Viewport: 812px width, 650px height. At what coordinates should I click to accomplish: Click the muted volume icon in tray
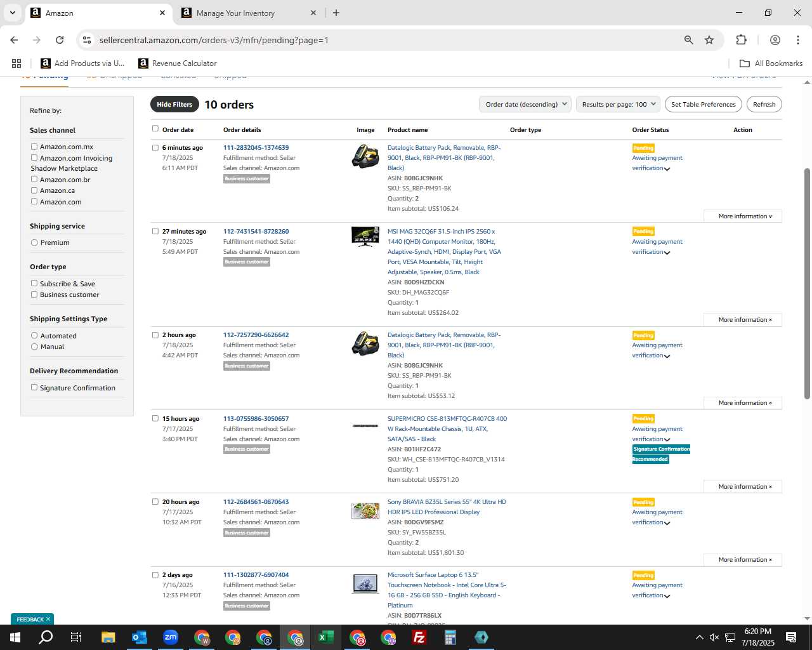click(x=714, y=637)
